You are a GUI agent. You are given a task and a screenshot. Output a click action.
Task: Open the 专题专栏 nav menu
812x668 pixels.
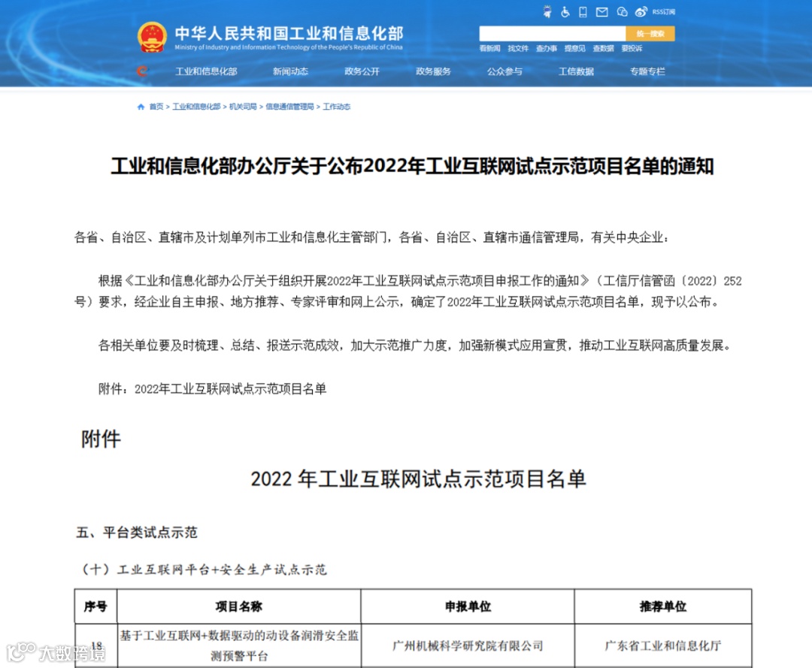[648, 71]
